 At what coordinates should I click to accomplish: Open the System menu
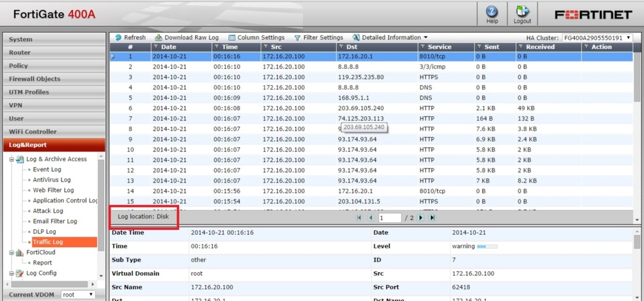[x=54, y=39]
